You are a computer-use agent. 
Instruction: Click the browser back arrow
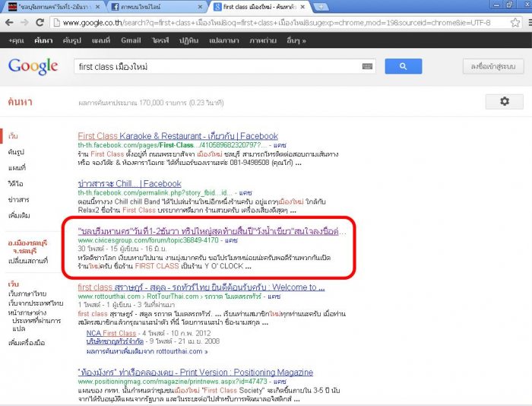click(9, 22)
